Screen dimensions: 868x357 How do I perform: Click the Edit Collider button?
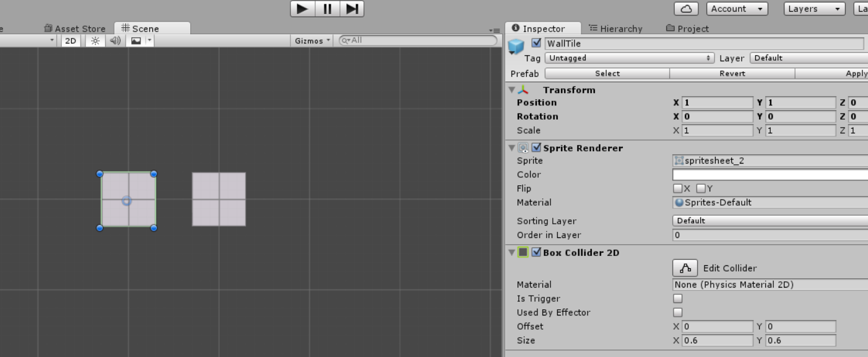click(685, 268)
